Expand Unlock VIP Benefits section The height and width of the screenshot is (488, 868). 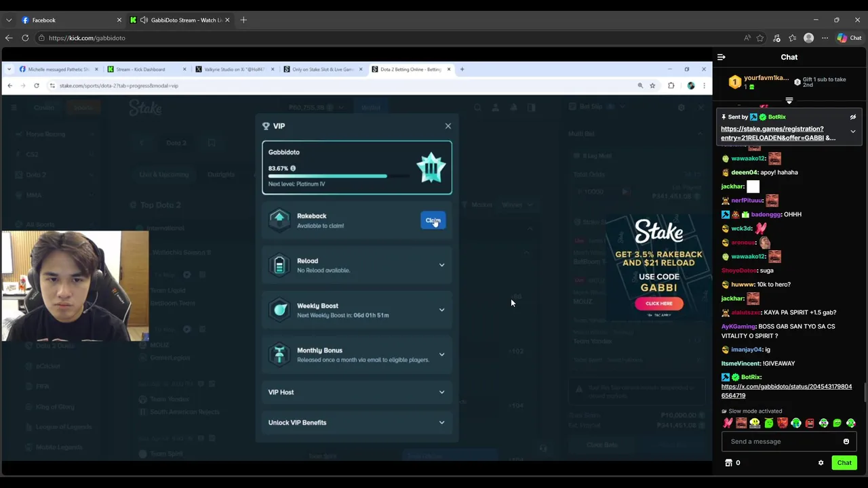[357, 422]
